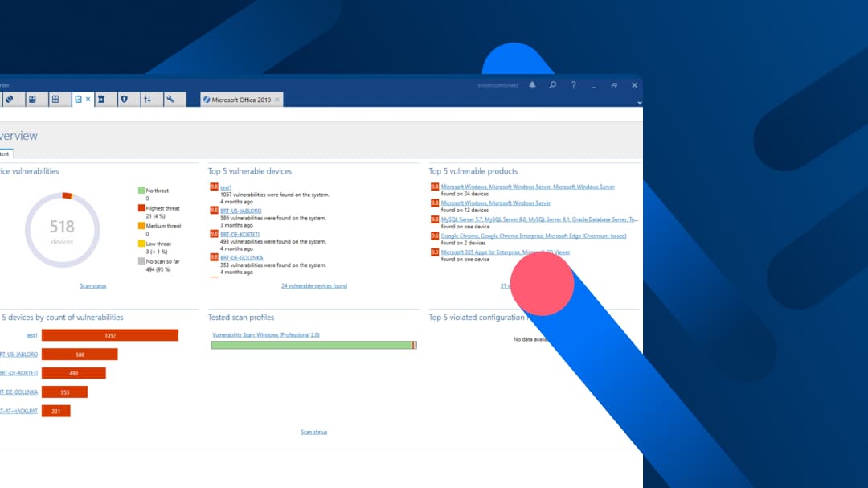Click the 221 vulnerabilities bar
This screenshot has width=868, height=488.
[56, 411]
